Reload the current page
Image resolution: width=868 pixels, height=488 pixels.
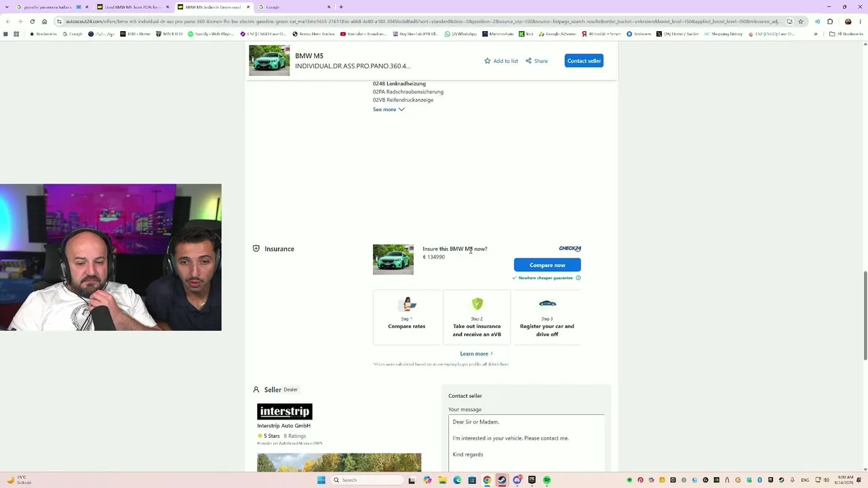[32, 21]
